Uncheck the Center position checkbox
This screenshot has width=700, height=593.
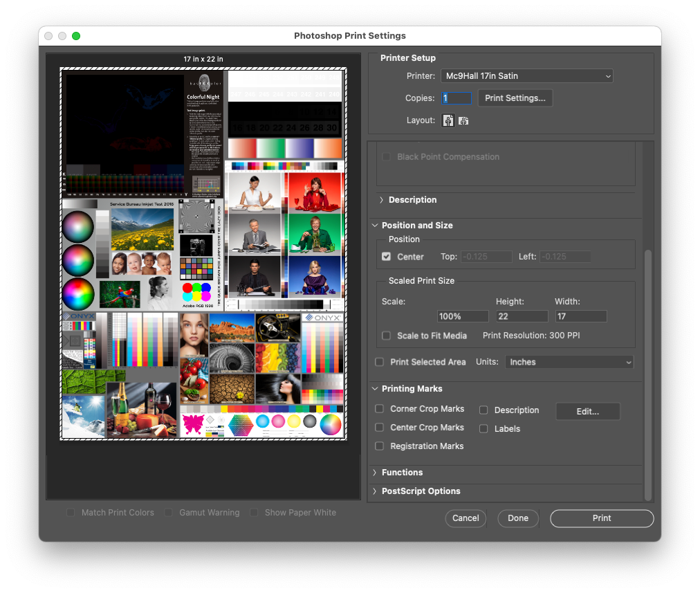[387, 256]
